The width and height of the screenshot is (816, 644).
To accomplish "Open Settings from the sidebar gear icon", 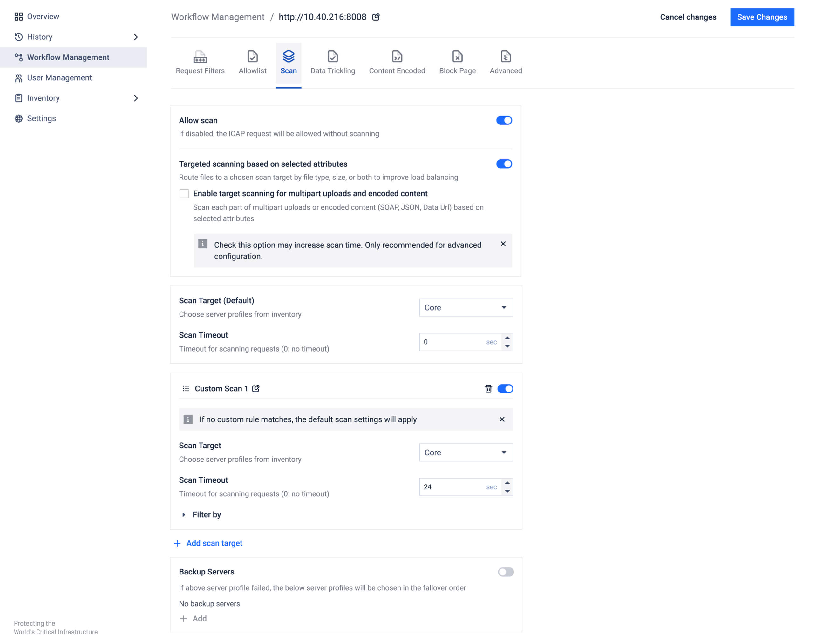I will (18, 118).
